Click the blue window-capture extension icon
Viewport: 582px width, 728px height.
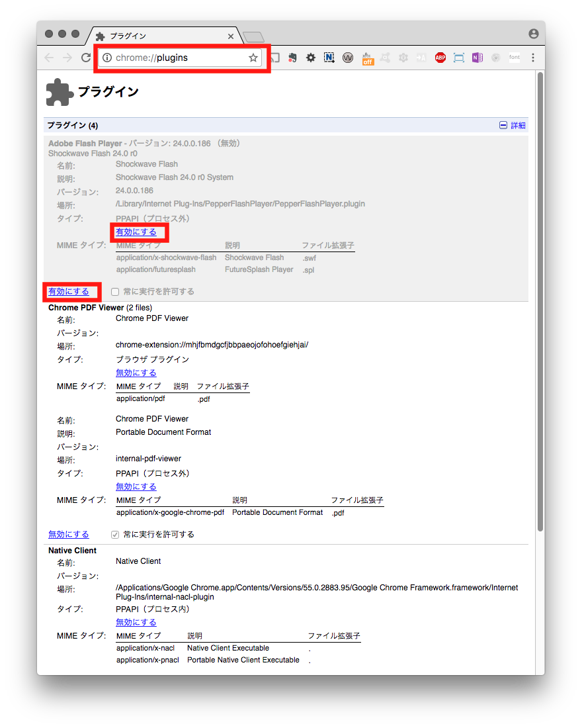[458, 58]
